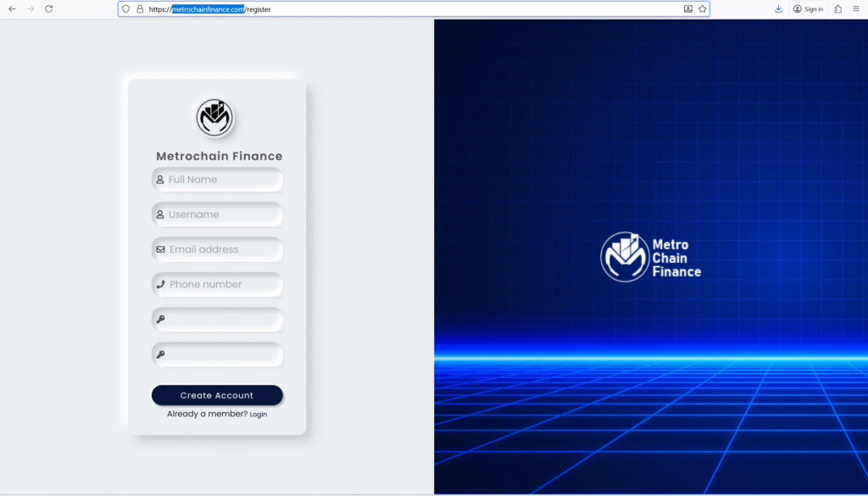Open the tracking protection shield

(x=126, y=8)
